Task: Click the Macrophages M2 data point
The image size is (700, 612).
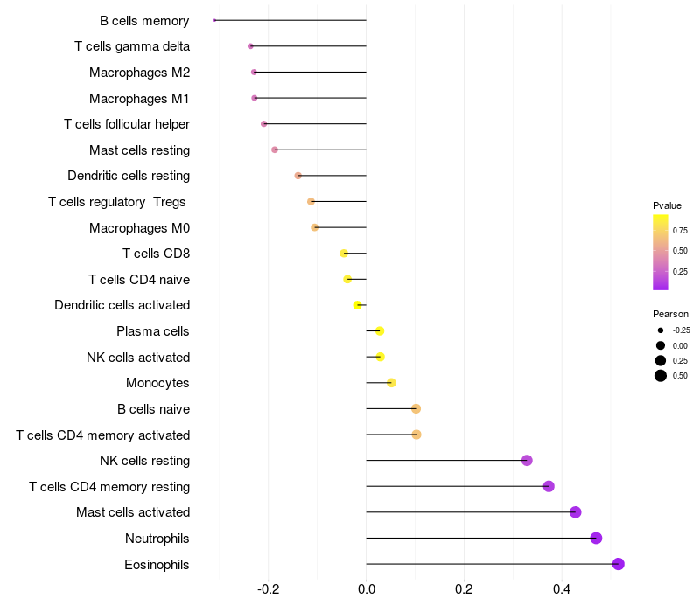Action: [254, 72]
